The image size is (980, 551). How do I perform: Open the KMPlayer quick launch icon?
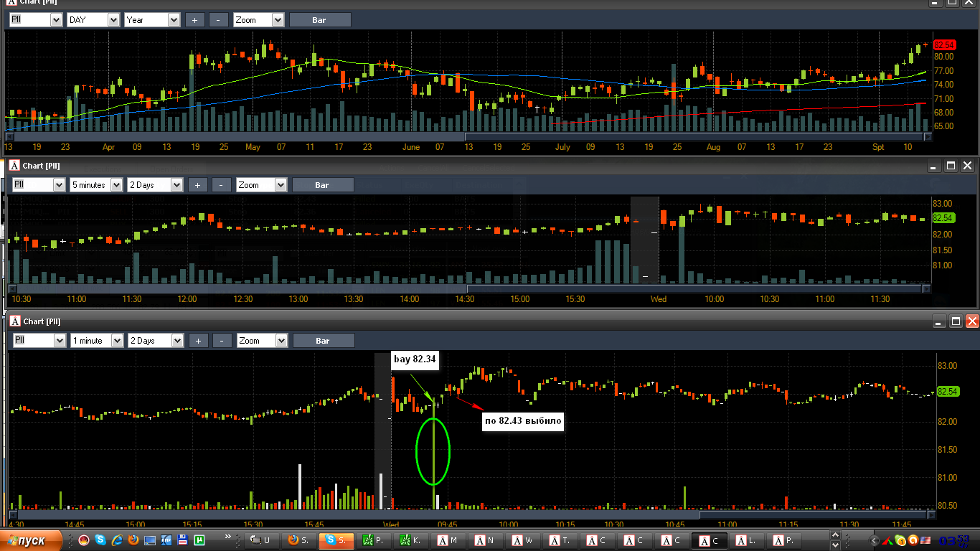pos(166,540)
